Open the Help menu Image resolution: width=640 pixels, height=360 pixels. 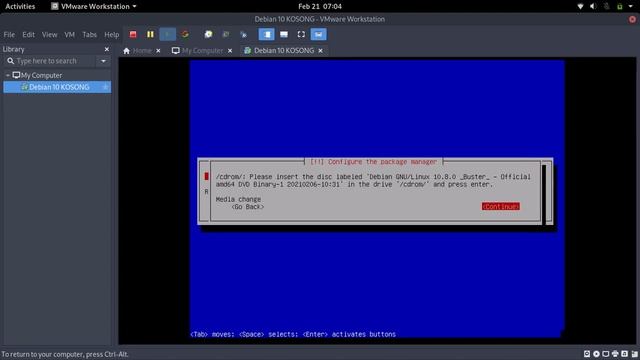coord(111,35)
